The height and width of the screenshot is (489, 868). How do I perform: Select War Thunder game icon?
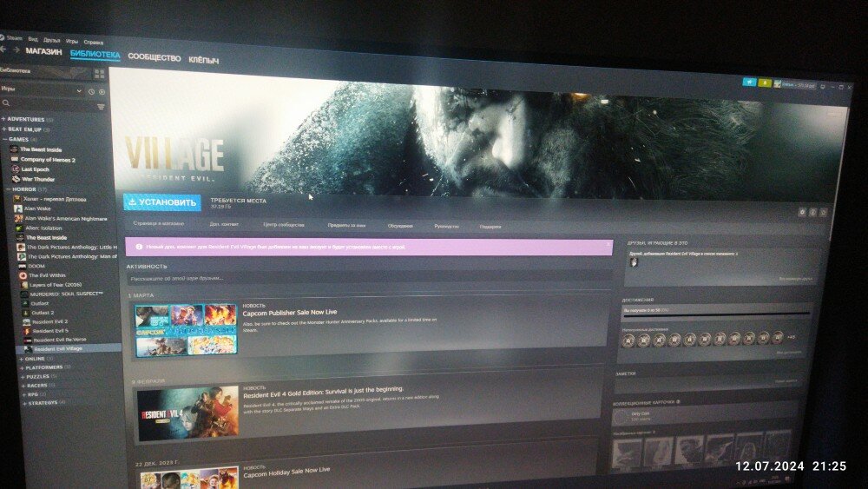16,179
